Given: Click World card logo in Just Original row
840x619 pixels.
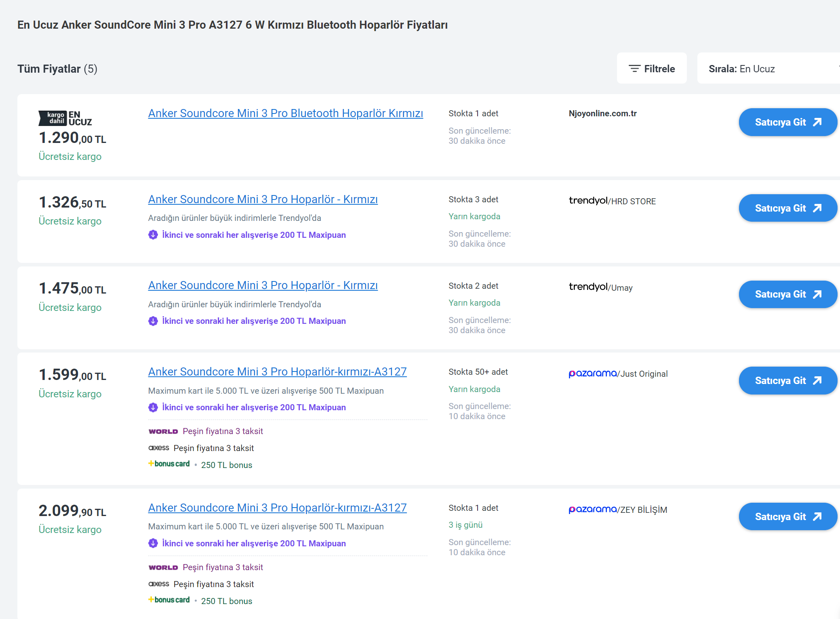Looking at the screenshot, I should click(x=163, y=432).
